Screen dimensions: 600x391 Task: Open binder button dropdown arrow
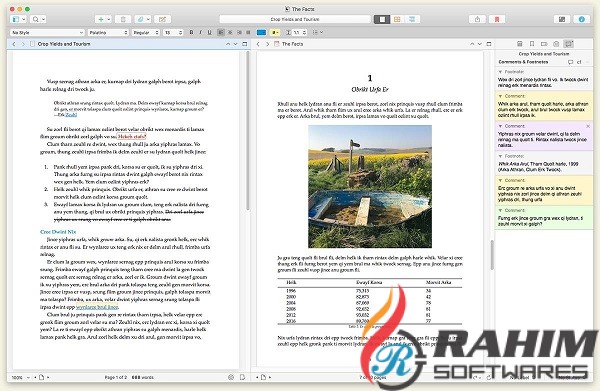[24, 19]
